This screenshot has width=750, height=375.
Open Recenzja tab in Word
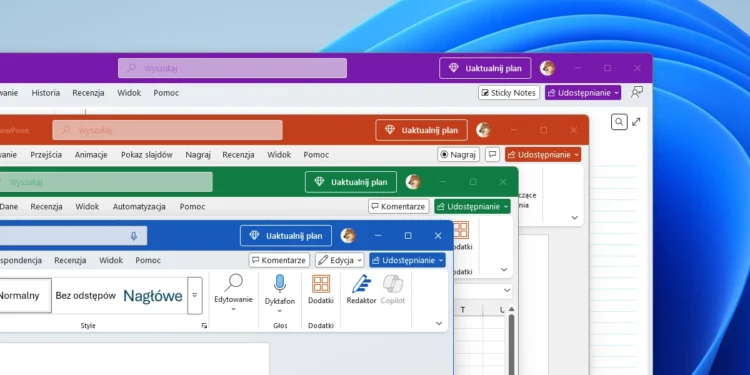[x=70, y=260]
